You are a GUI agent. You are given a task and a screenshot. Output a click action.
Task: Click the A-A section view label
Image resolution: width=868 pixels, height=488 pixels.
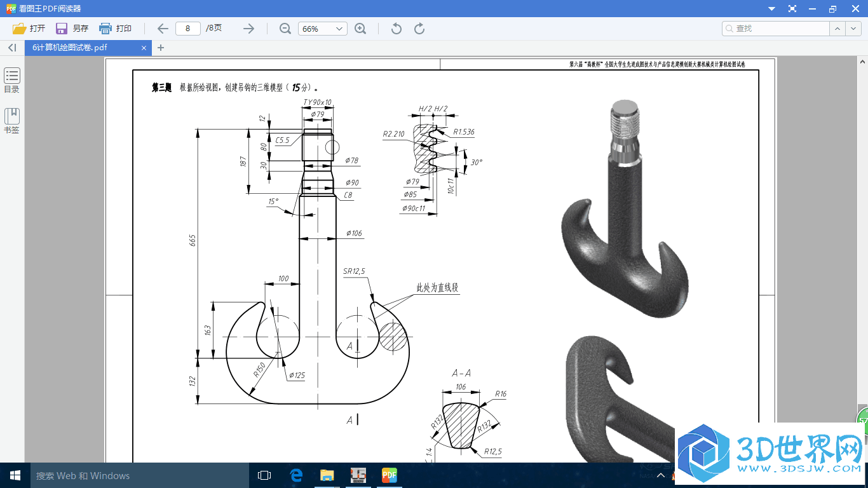(461, 373)
